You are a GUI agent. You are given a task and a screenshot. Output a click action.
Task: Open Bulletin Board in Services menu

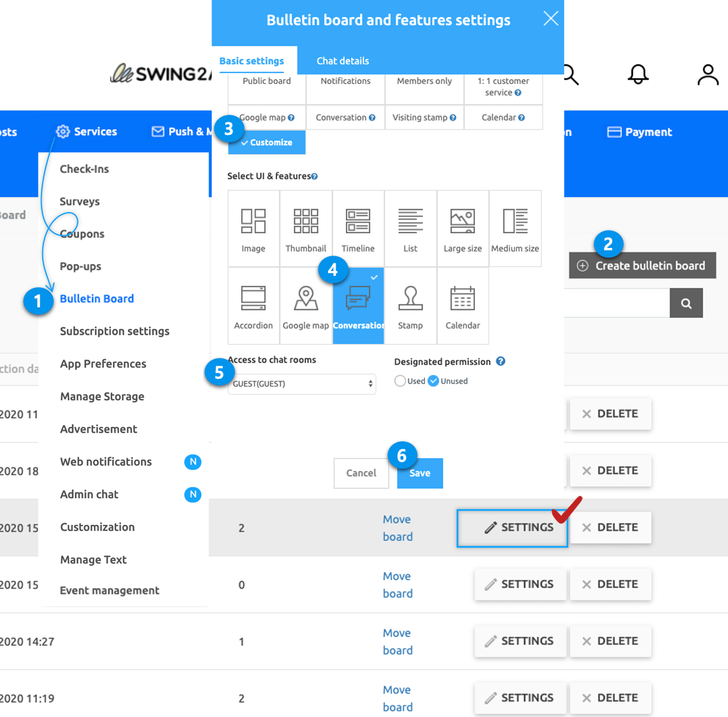[97, 298]
